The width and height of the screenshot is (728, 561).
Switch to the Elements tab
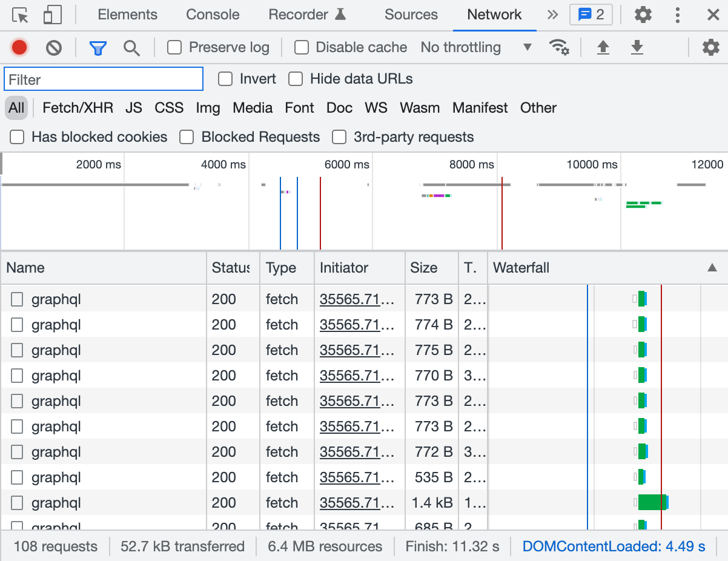tap(127, 15)
